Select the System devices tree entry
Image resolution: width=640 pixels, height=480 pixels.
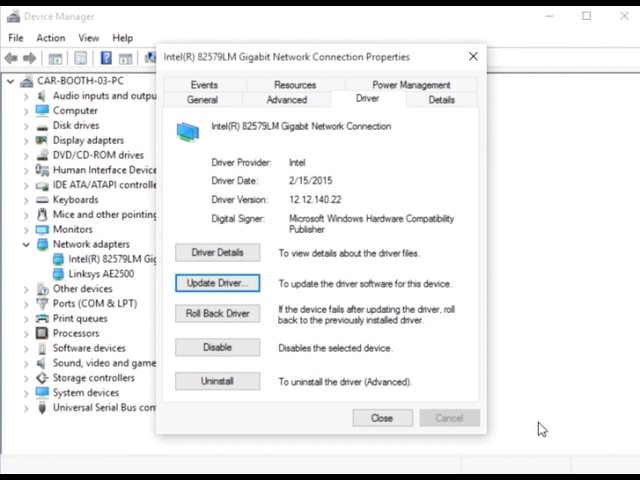pos(86,393)
